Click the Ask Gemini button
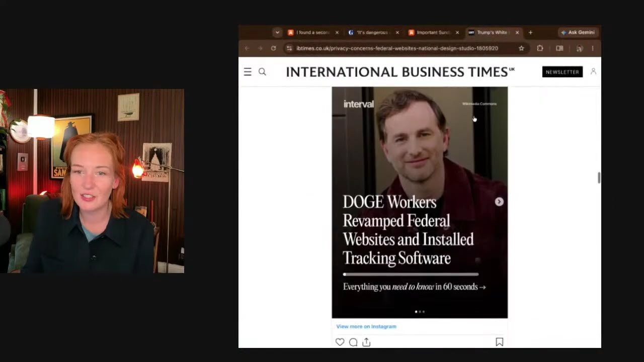 pyautogui.click(x=578, y=32)
